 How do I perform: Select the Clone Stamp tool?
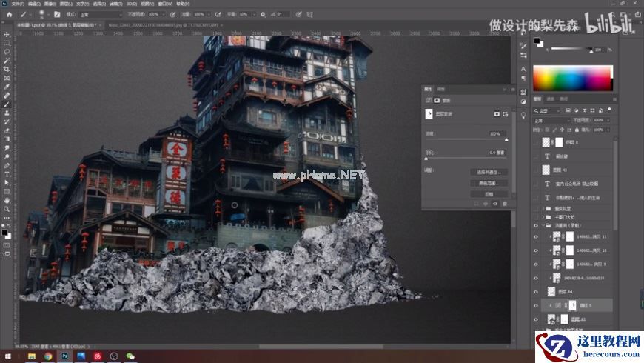[x=7, y=113]
